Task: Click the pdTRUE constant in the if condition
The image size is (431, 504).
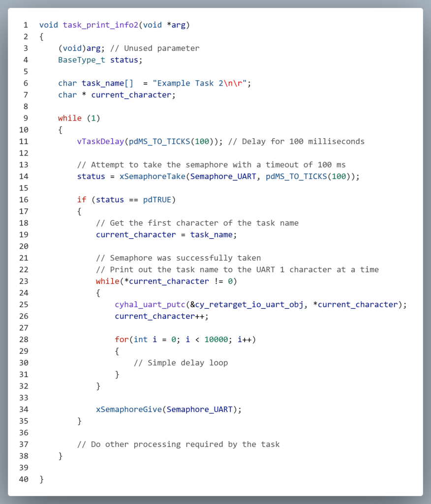Action: point(157,199)
